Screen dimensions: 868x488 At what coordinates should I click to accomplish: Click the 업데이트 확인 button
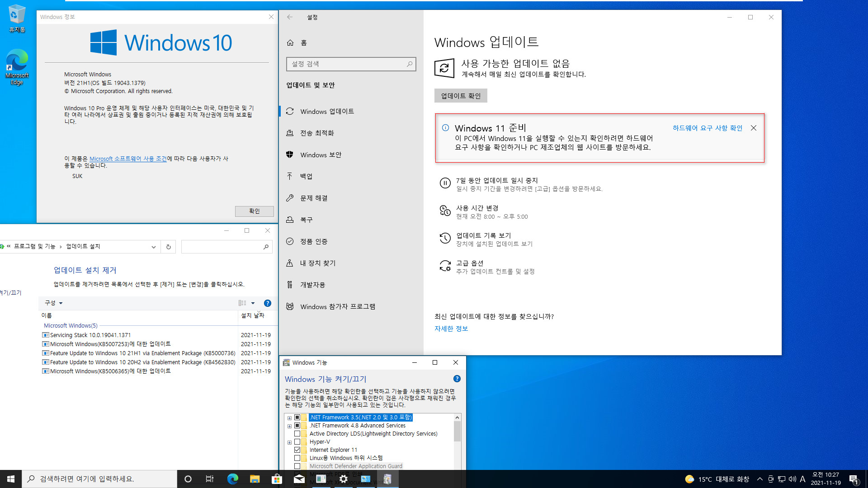[x=461, y=96]
